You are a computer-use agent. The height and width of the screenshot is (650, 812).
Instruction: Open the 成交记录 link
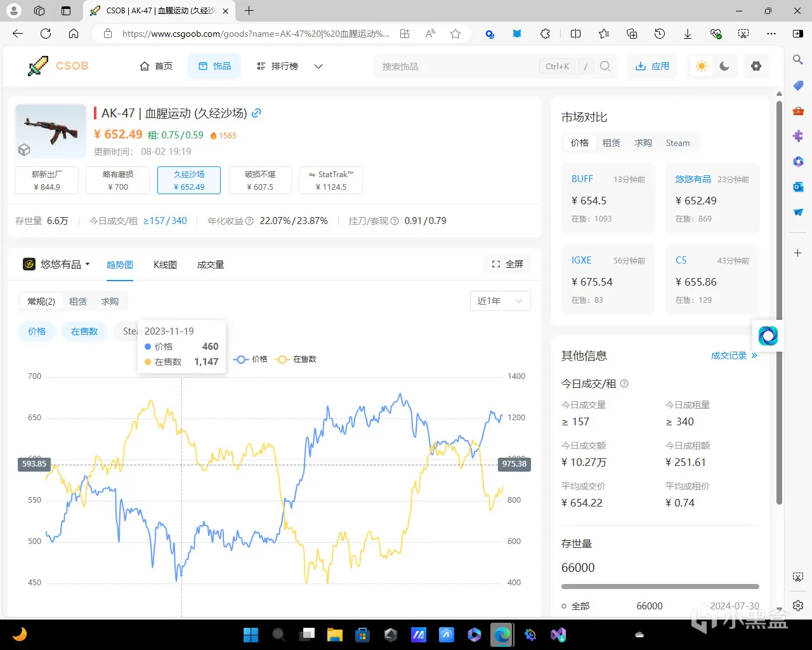[x=734, y=355]
